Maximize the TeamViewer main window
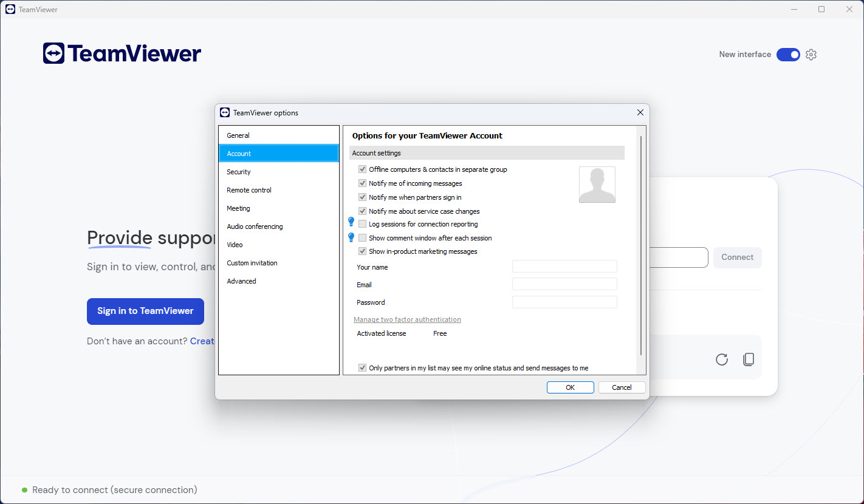Viewport: 864px width, 504px height. [821, 9]
